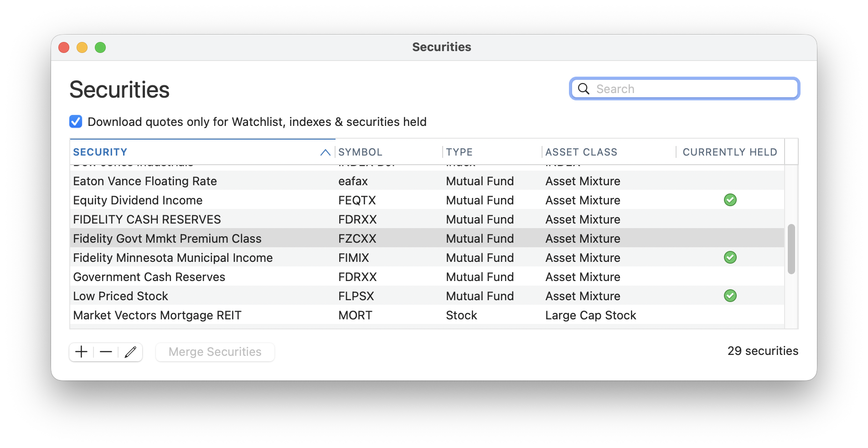Toggle sort arrow on Security column
This screenshot has height=448, width=868.
[325, 152]
